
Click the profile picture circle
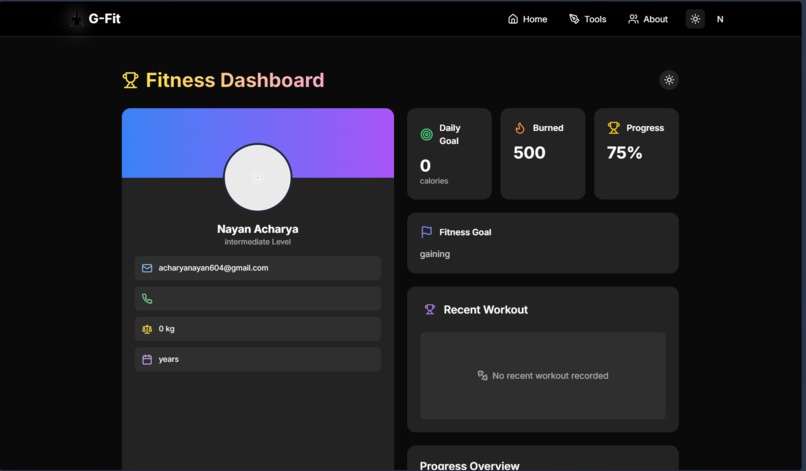coord(258,177)
